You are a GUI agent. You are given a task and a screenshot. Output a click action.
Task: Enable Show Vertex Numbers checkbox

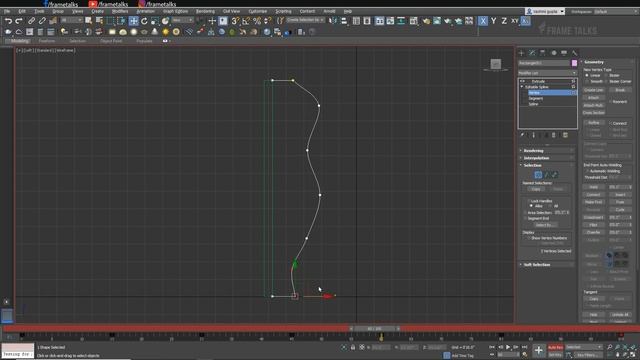pyautogui.click(x=529, y=238)
